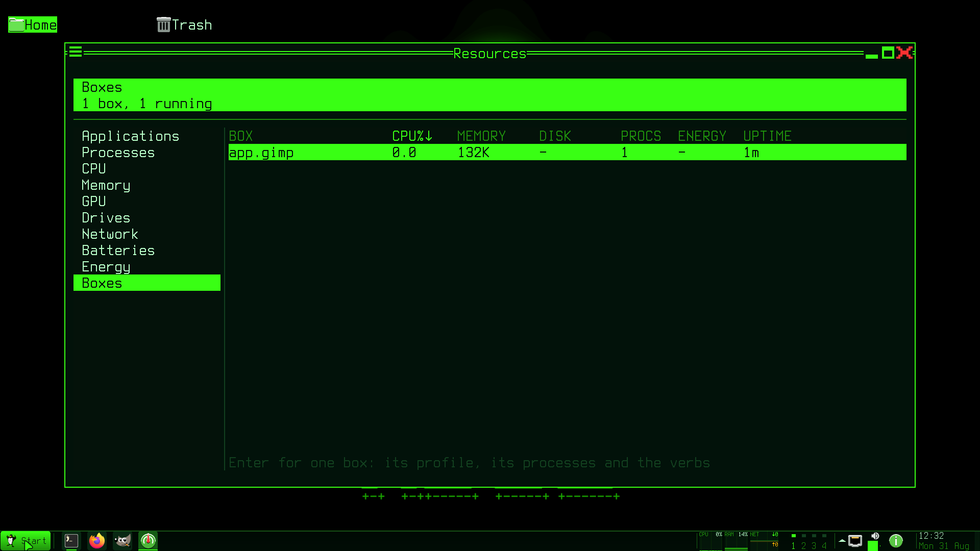Select the app.gimp box row
Image resolution: width=980 pixels, height=551 pixels.
coord(568,153)
